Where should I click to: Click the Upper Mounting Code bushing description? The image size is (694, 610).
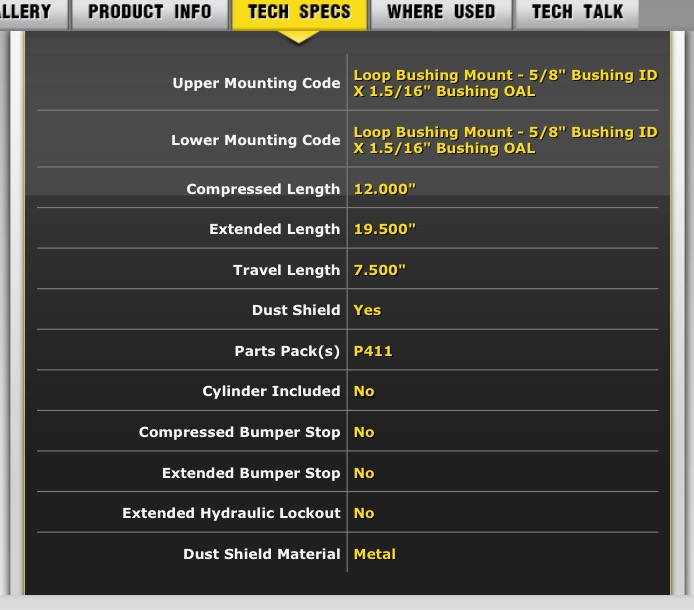pyautogui.click(x=505, y=83)
